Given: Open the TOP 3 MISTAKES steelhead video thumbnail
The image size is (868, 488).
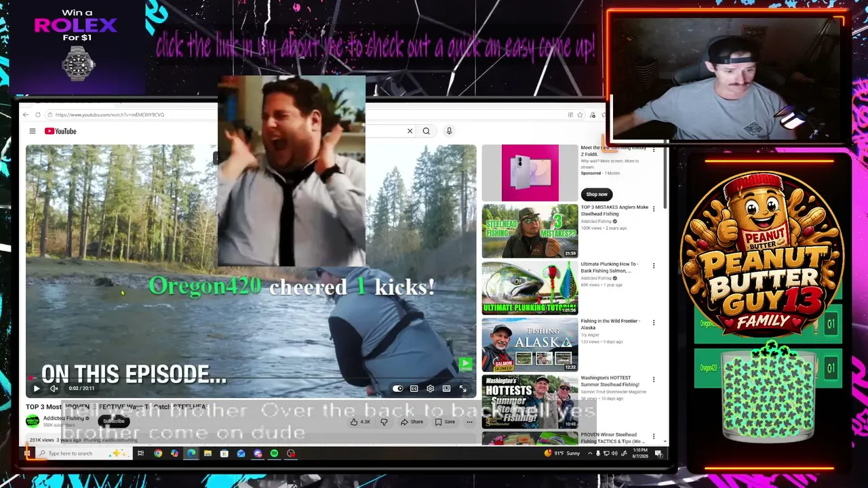Looking at the screenshot, I should click(530, 230).
